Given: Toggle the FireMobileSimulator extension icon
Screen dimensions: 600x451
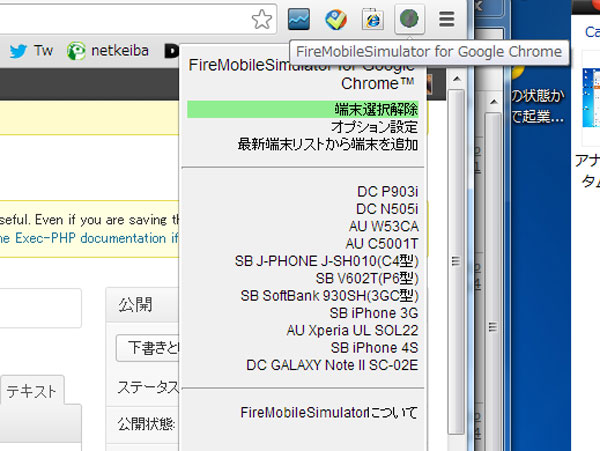Looking at the screenshot, I should click(x=409, y=19).
